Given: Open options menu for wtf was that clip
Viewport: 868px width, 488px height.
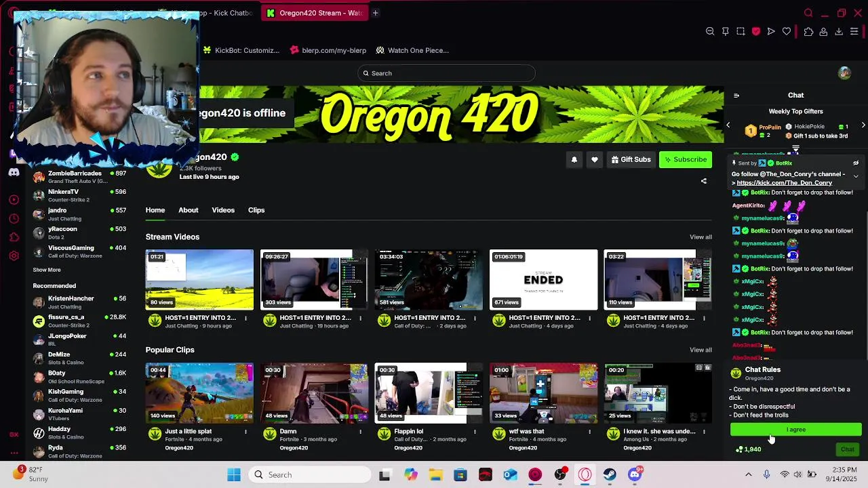Looking at the screenshot, I should point(590,432).
